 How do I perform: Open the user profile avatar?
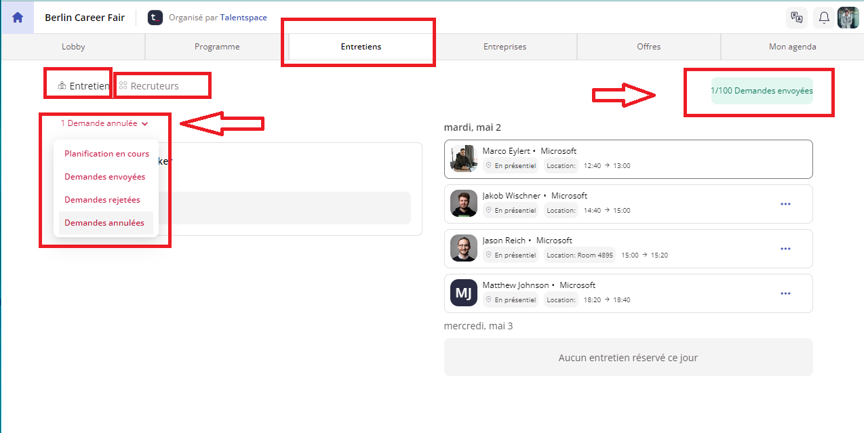click(x=848, y=18)
